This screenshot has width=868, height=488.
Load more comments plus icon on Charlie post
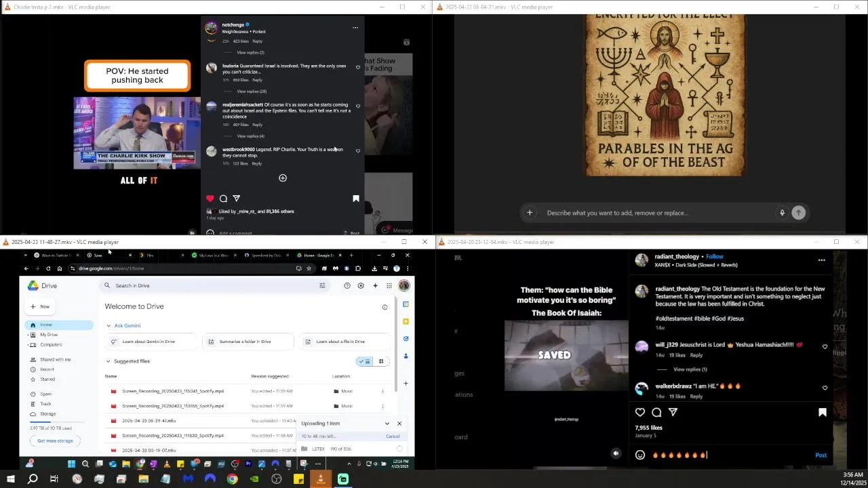coord(283,178)
